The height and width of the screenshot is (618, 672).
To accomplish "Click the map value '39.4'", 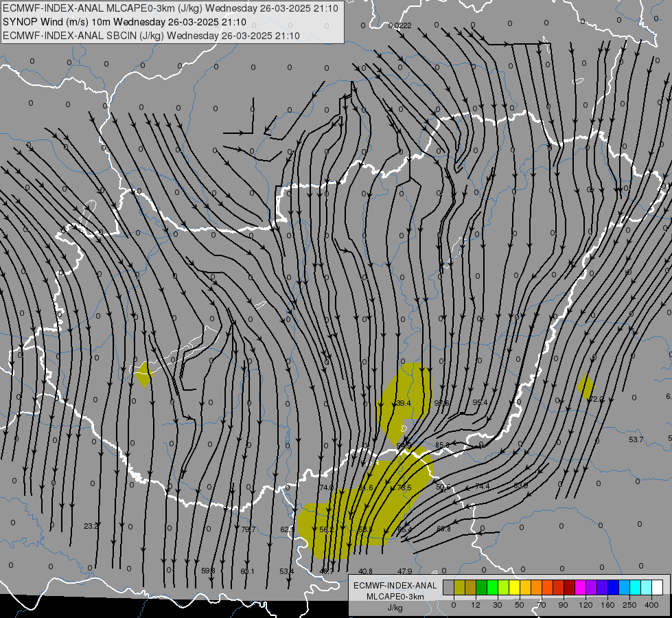I will click(404, 403).
